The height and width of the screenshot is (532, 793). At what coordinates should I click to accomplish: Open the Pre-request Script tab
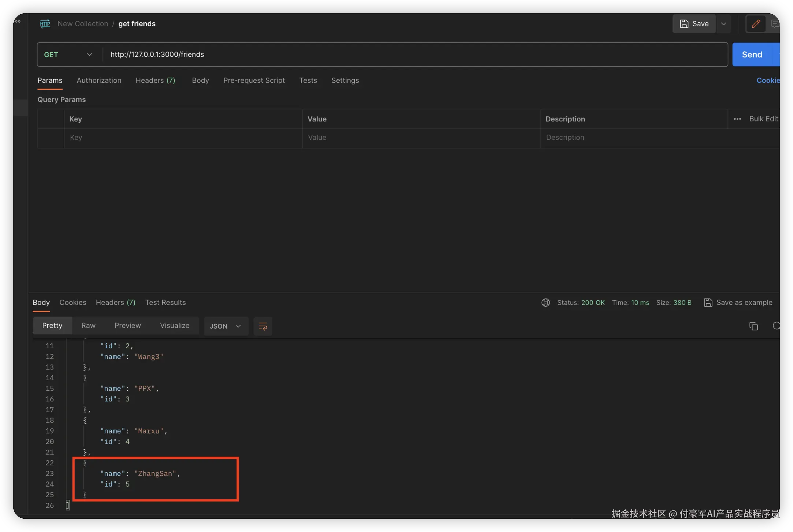click(254, 80)
